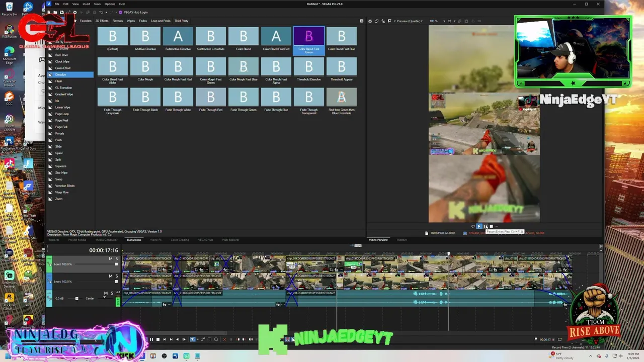
Task: Open the overlays grid icon in preview toolbar
Action: (x=449, y=21)
